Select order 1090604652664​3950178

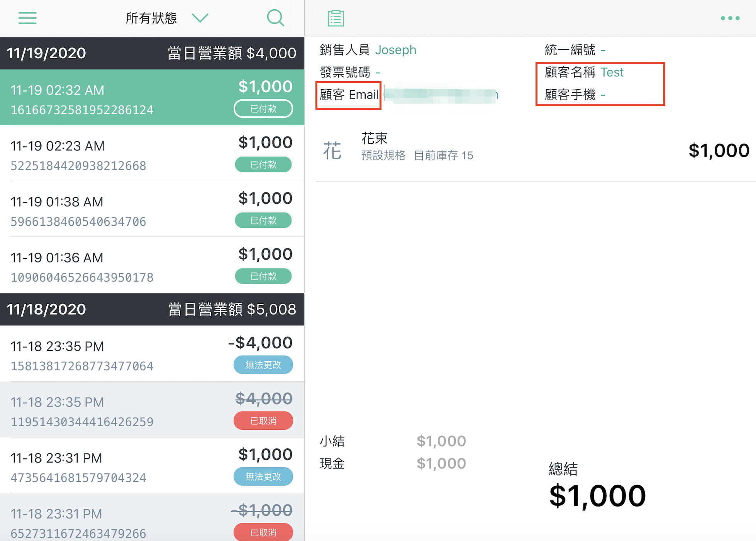point(152,265)
